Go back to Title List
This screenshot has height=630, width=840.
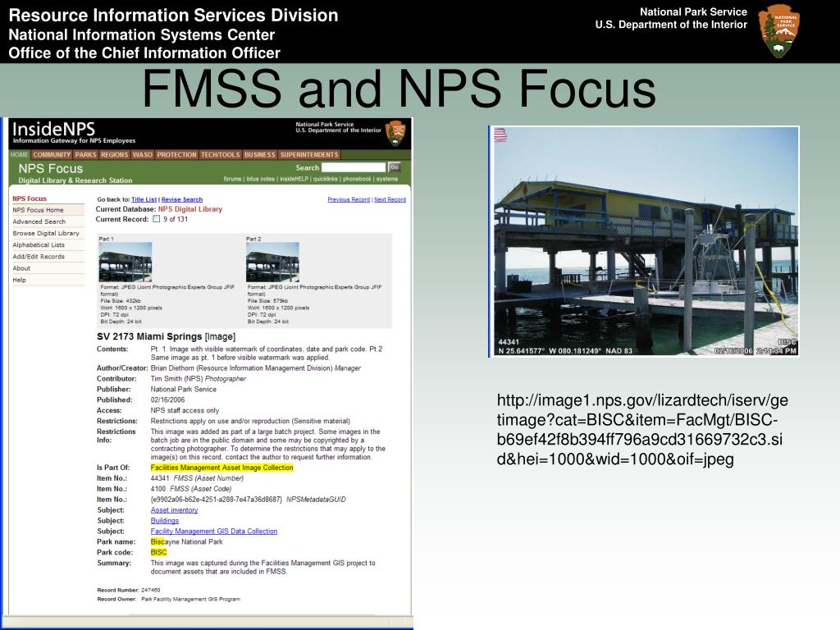pyautogui.click(x=144, y=199)
